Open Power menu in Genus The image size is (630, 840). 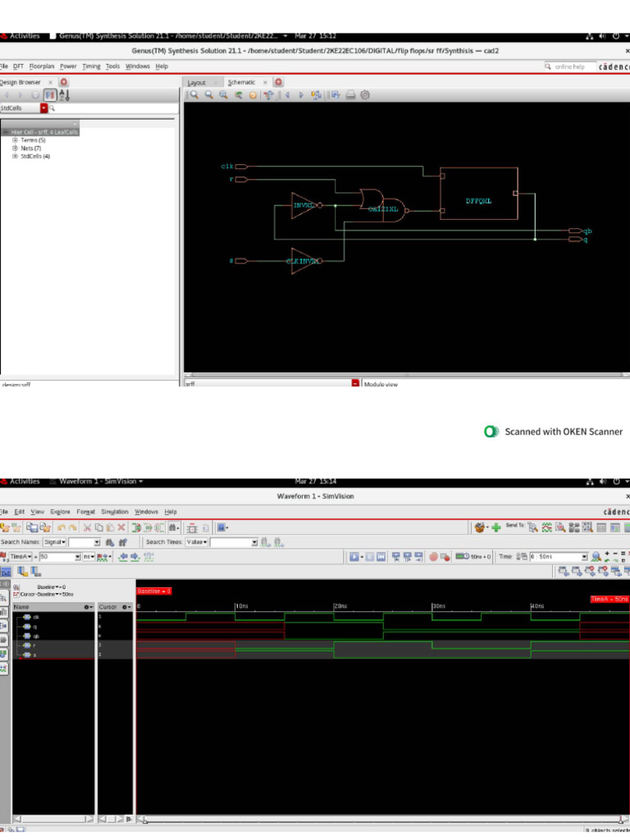68,66
